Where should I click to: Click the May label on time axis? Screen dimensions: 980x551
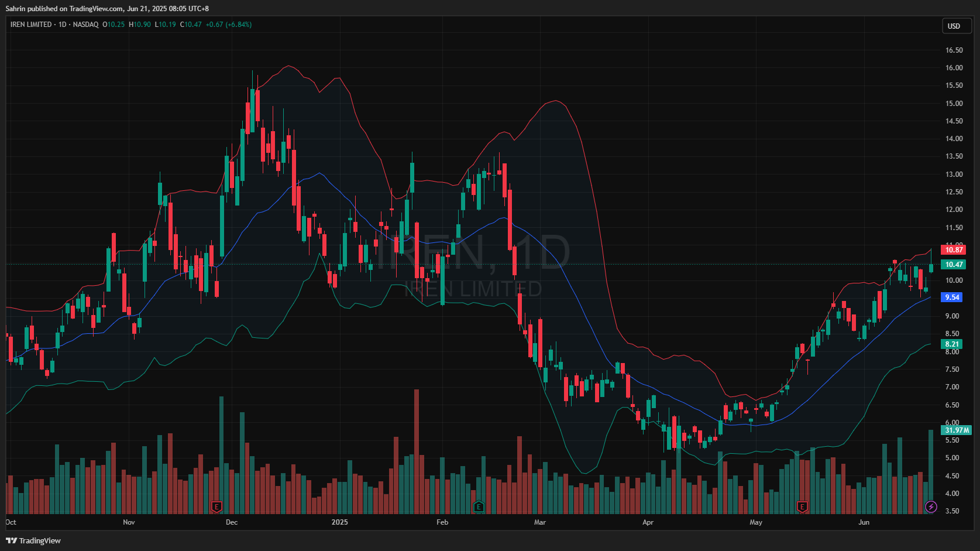point(756,522)
